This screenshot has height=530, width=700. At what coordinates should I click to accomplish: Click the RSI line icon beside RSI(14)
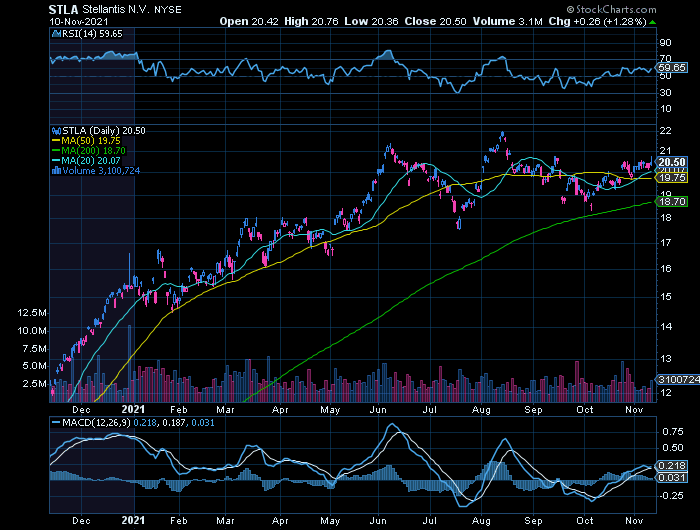tap(57, 34)
